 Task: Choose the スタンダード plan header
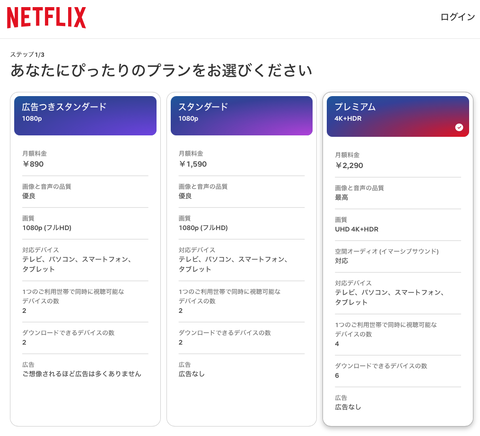click(x=241, y=116)
